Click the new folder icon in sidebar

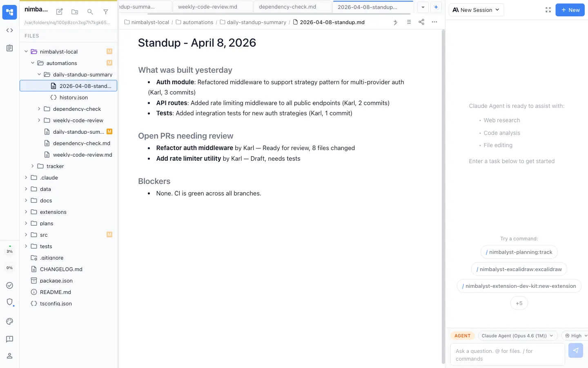click(75, 12)
